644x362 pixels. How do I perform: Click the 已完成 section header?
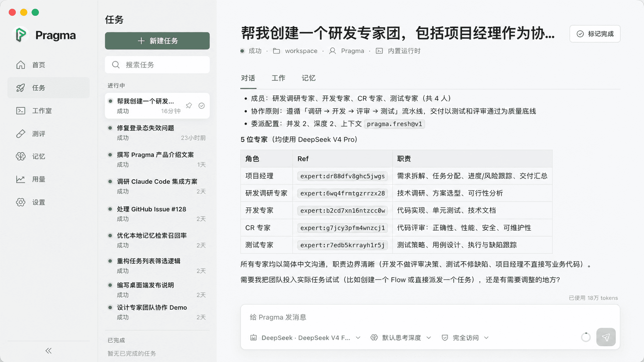click(116, 340)
